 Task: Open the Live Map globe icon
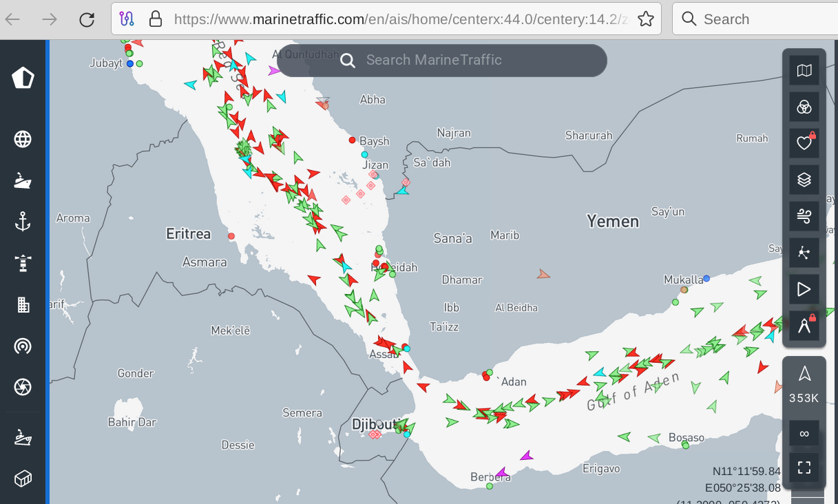[23, 139]
